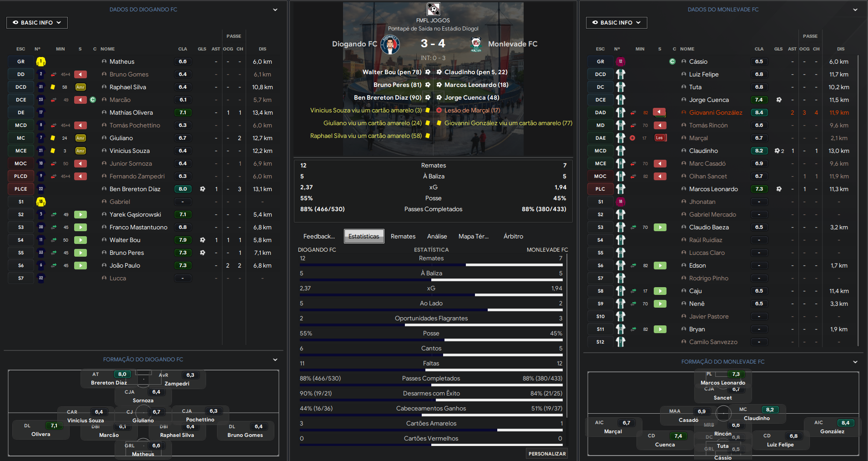Image resolution: width=868 pixels, height=461 pixels.
Task: Collapse the Dados do Monlevade FC panel
Action: [855, 10]
